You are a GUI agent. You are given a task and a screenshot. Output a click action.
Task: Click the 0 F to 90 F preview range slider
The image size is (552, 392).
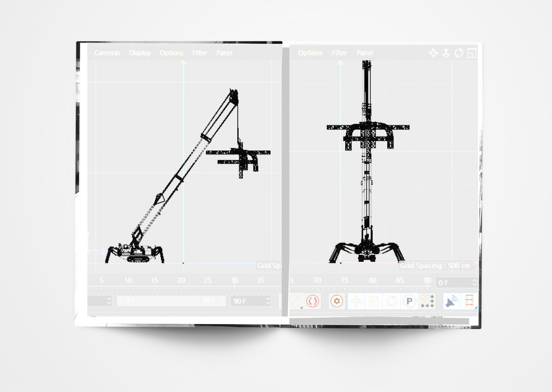tap(171, 301)
